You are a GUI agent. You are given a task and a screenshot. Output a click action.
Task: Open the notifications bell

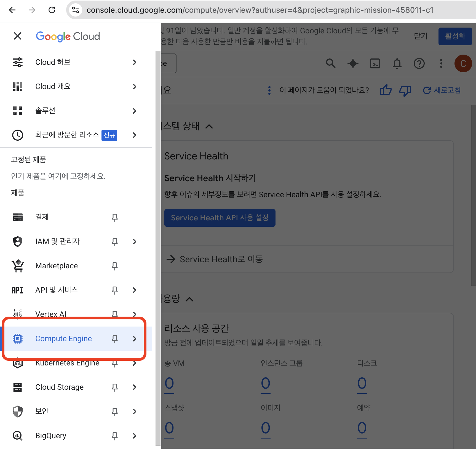(397, 63)
